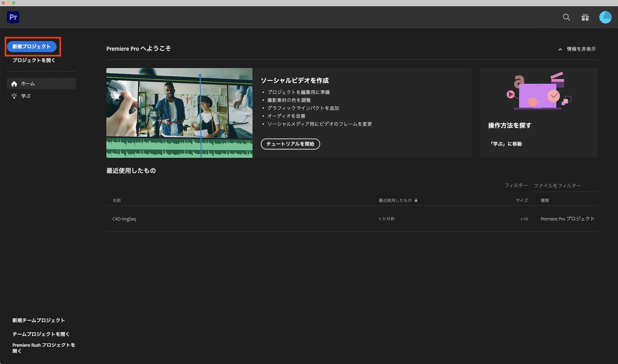Open the Premiere Pro app icon menu
Image resolution: width=618 pixels, height=364 pixels.
(13, 17)
